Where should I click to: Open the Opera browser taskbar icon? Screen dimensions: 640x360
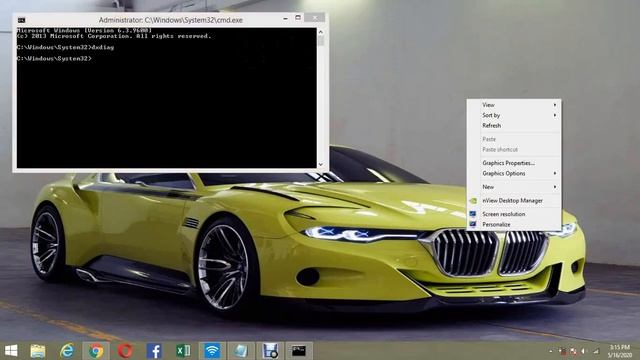125,351
